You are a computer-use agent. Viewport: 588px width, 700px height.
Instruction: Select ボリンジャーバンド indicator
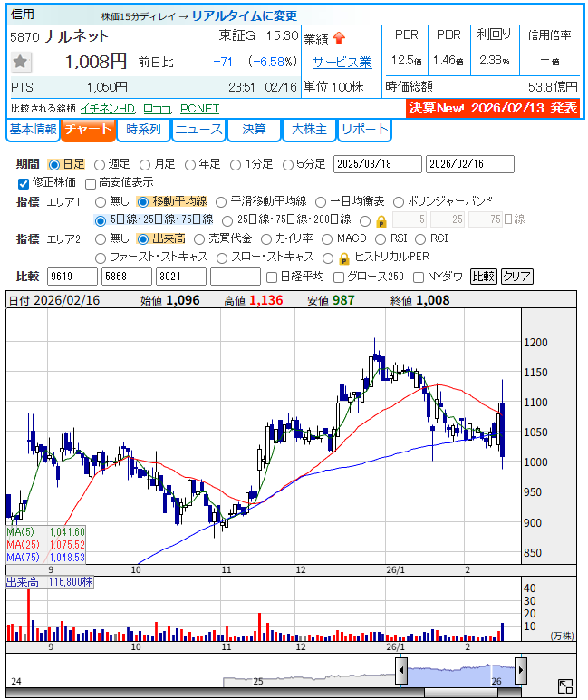399,202
